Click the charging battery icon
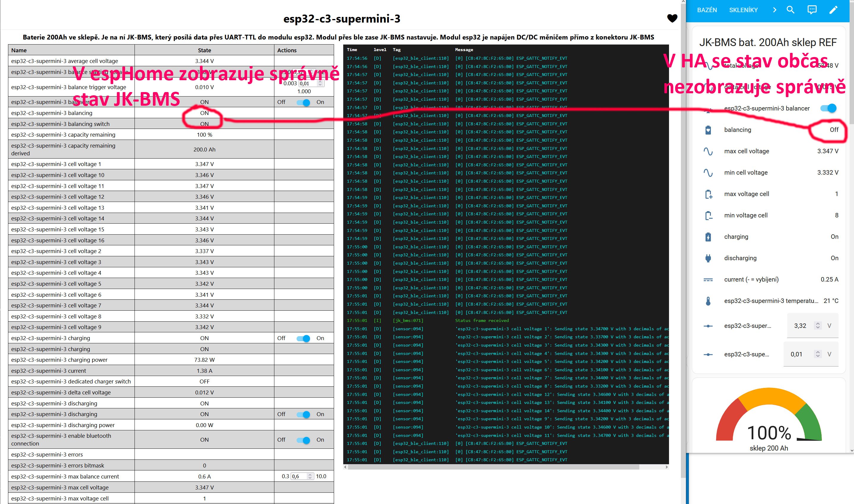This screenshot has width=854, height=504. click(x=708, y=237)
